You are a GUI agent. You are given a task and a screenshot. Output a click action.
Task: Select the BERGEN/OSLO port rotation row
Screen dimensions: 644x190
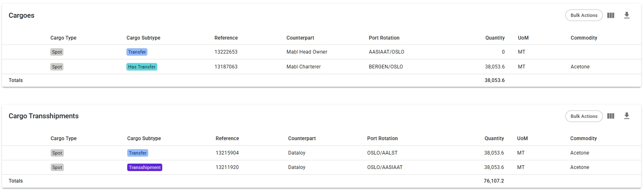click(386, 67)
